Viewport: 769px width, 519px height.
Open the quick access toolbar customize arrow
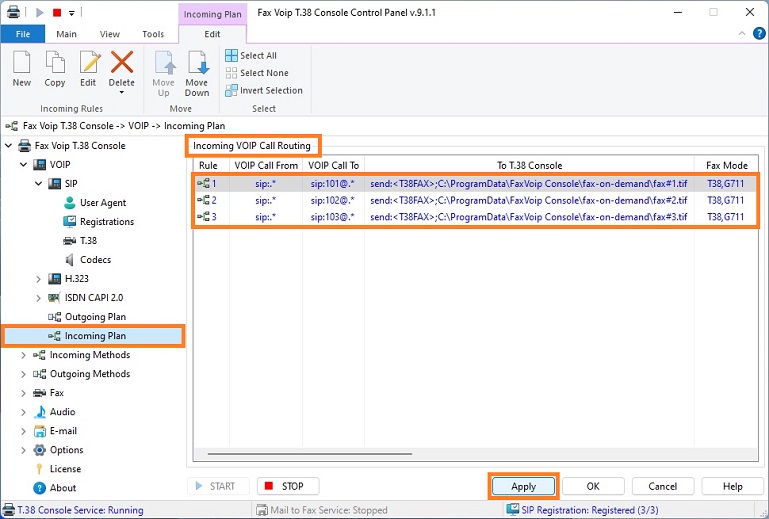[x=72, y=13]
